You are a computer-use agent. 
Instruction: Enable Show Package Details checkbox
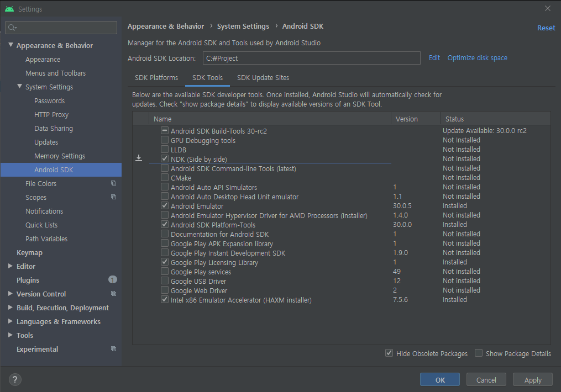478,353
